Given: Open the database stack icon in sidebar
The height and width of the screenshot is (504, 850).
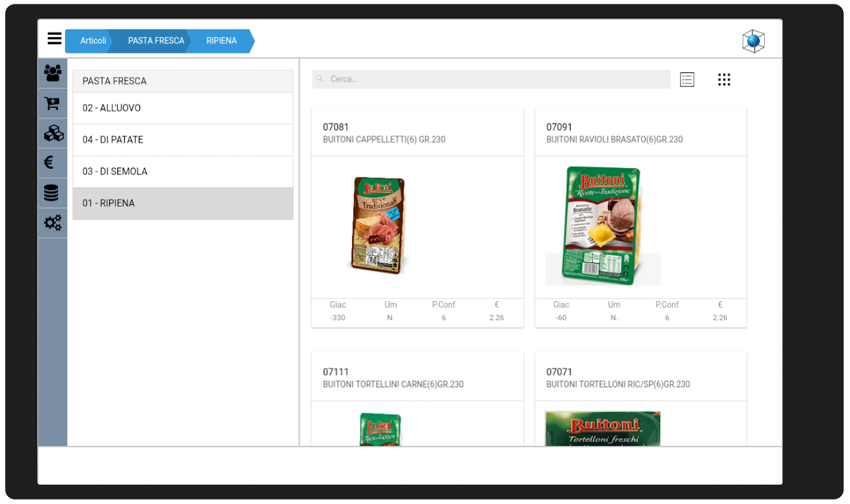Looking at the screenshot, I should [x=52, y=193].
